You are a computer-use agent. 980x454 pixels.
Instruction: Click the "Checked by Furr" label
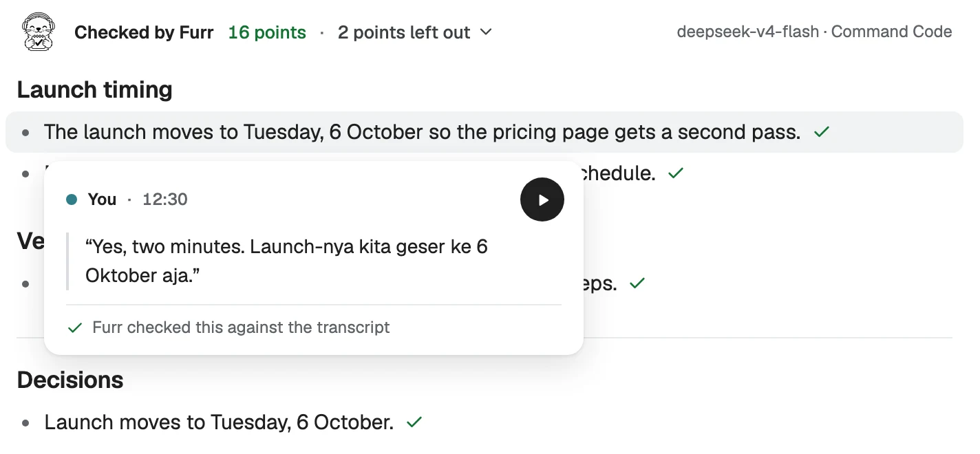click(x=144, y=32)
